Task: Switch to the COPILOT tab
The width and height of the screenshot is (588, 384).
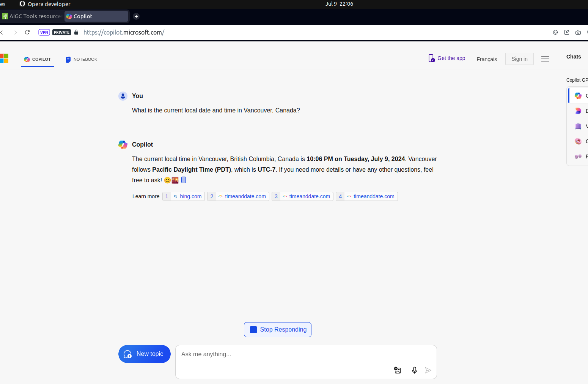Action: pyautogui.click(x=37, y=59)
